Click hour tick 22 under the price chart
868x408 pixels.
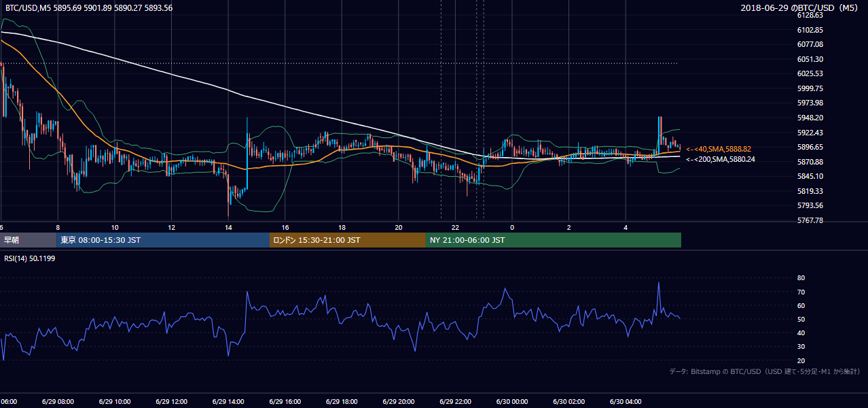[x=455, y=228]
